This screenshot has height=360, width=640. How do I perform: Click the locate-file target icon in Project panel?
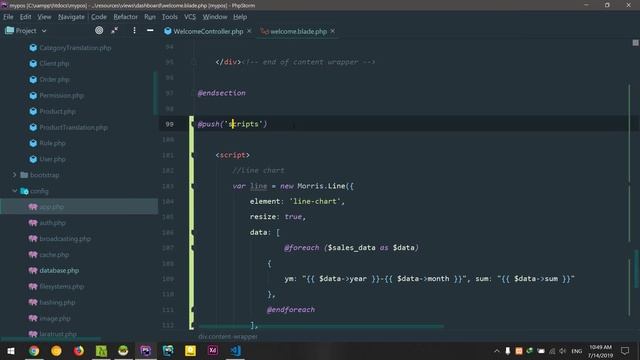[x=99, y=30]
